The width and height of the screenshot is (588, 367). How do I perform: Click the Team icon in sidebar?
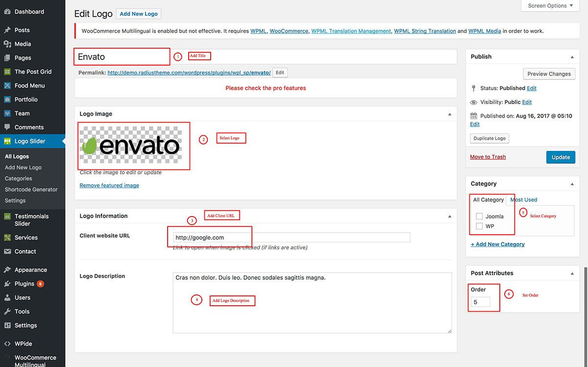7,113
